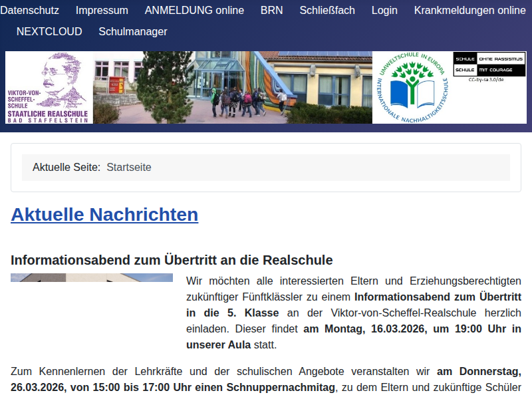Screen dimensions: 532x399
Task: Click the Viktor-von-Scheffel-Schule portrait logo
Action: pos(49,88)
